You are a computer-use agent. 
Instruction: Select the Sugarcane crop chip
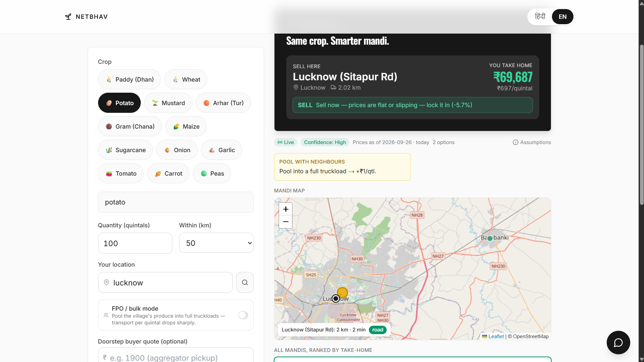(125, 150)
